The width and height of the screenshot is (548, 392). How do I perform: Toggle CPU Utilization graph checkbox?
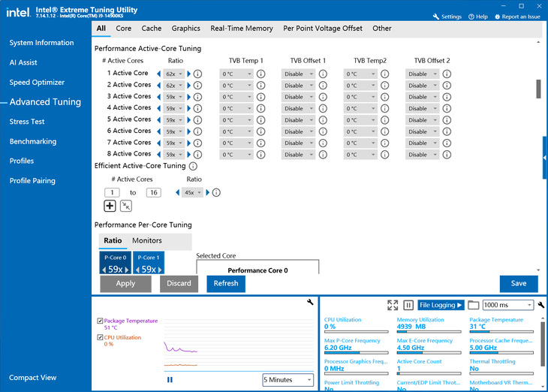(x=100, y=337)
